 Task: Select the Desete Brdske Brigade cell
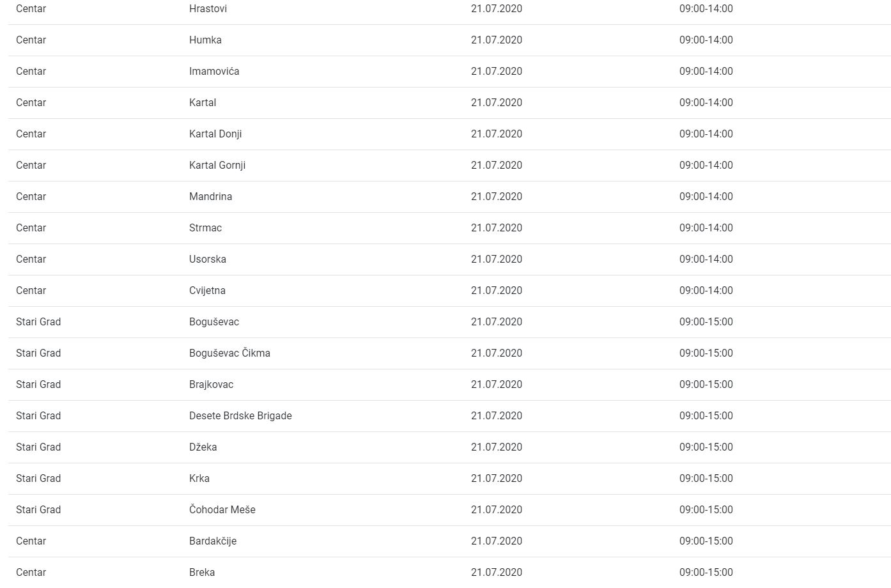[x=240, y=416]
